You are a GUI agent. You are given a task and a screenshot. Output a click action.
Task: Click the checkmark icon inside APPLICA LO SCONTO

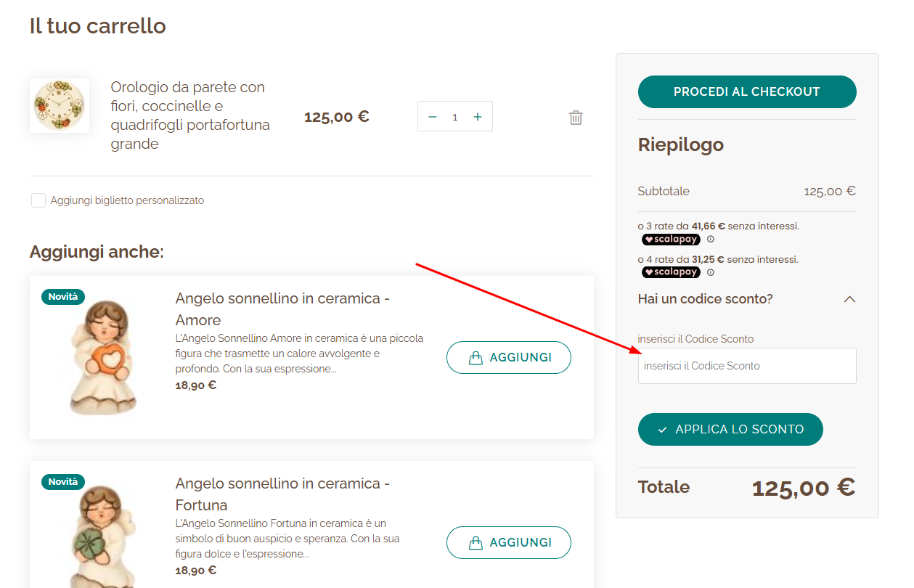point(662,429)
